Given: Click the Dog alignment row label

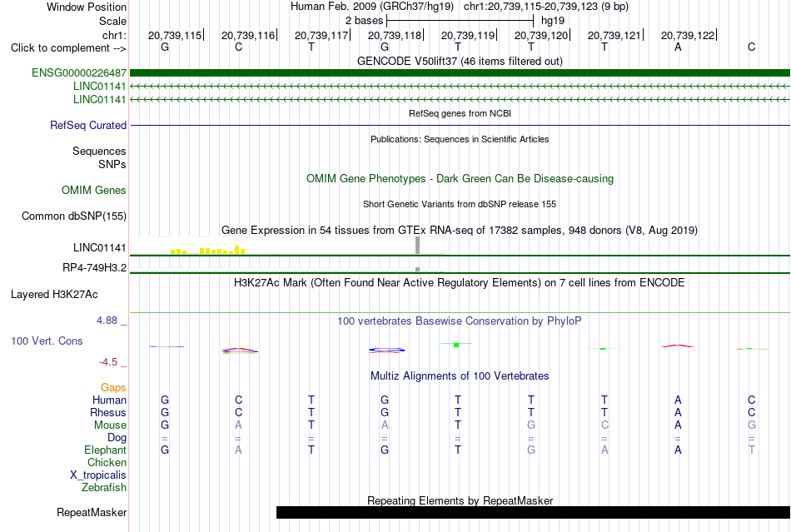Looking at the screenshot, I should click(x=117, y=438).
